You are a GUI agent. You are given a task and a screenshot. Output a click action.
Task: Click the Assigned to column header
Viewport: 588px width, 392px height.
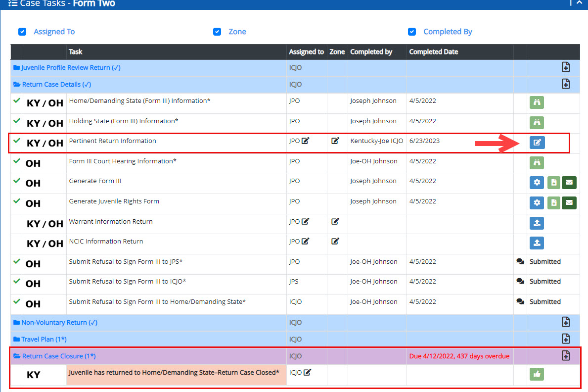pos(306,52)
